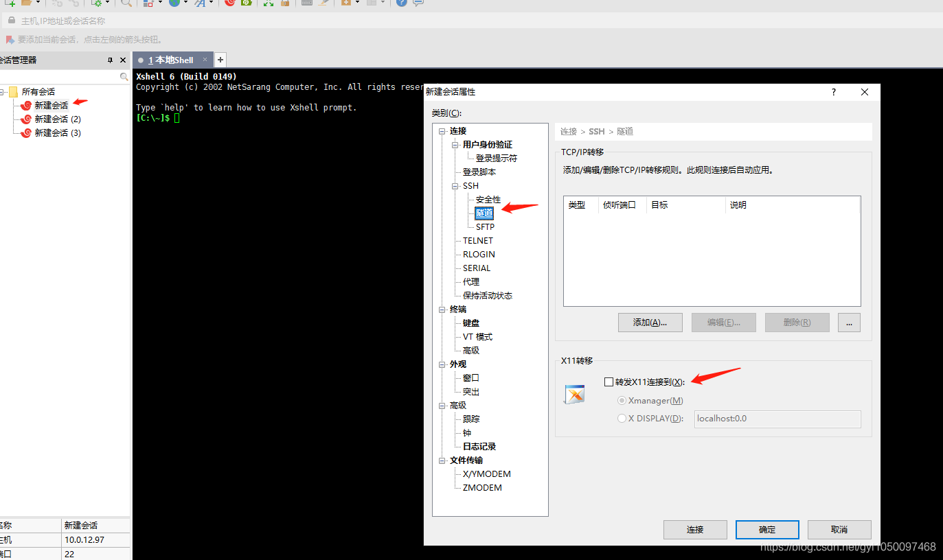Collapse the 所有会话 tree in session manager
The image size is (943, 560).
tap(3, 91)
